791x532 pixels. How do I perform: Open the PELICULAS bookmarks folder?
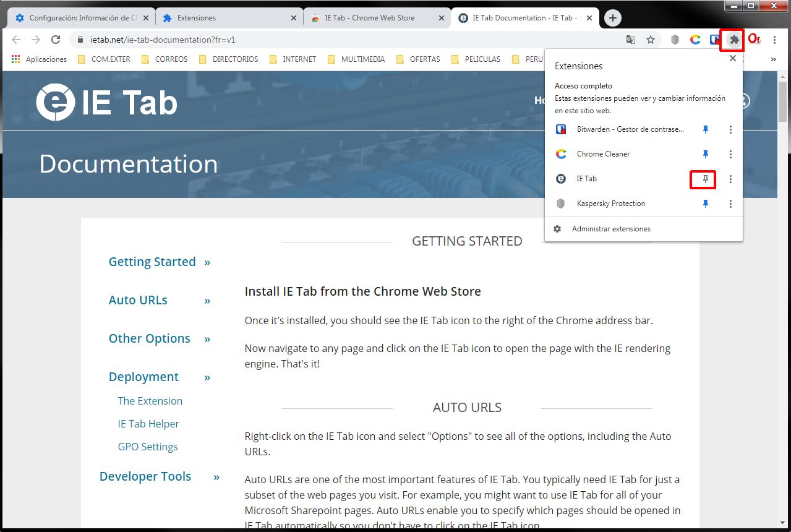[x=475, y=59]
